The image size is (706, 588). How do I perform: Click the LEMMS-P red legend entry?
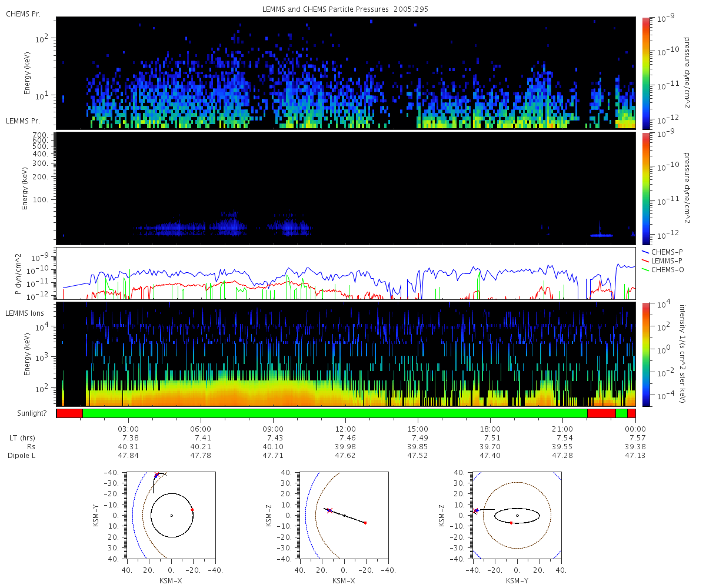click(661, 260)
